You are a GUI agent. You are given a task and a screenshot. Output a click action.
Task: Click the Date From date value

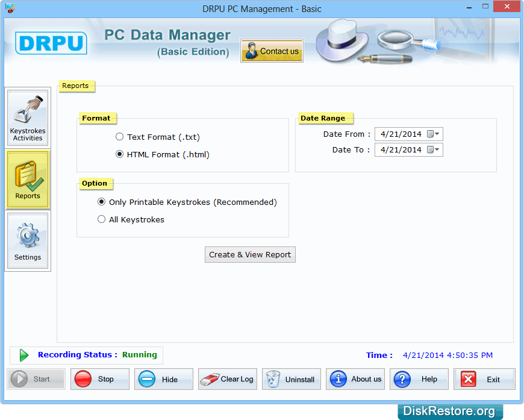tap(401, 134)
